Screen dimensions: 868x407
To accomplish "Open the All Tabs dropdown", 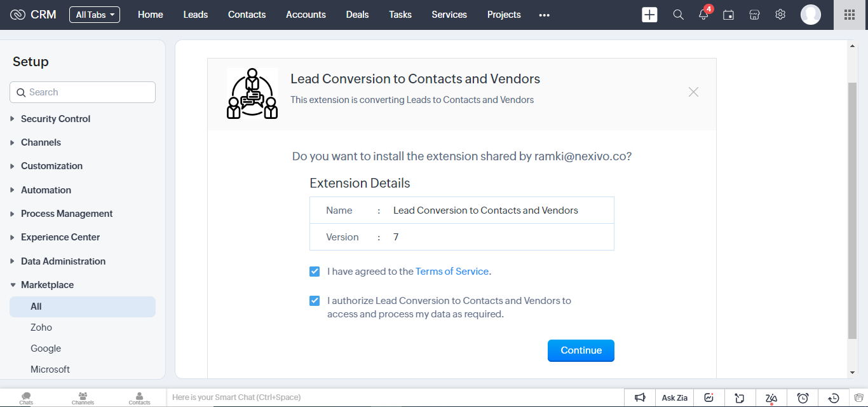I will click(95, 15).
